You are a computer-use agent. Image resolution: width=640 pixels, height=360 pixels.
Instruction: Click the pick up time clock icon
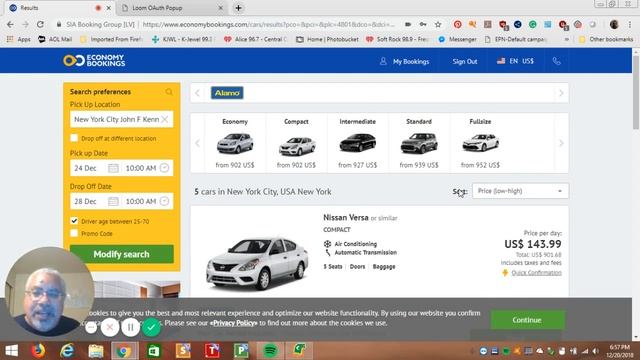(x=164, y=168)
